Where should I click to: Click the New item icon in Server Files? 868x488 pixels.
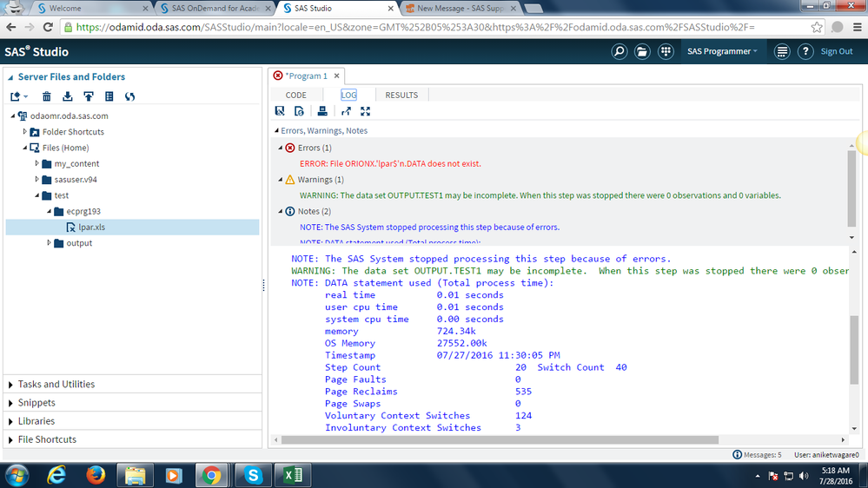click(x=18, y=96)
